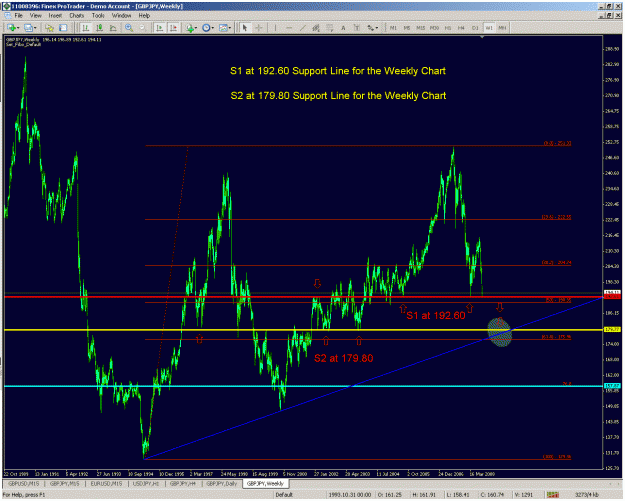The width and height of the screenshot is (625, 501).
Task: Open the View menu
Action: click(x=35, y=16)
